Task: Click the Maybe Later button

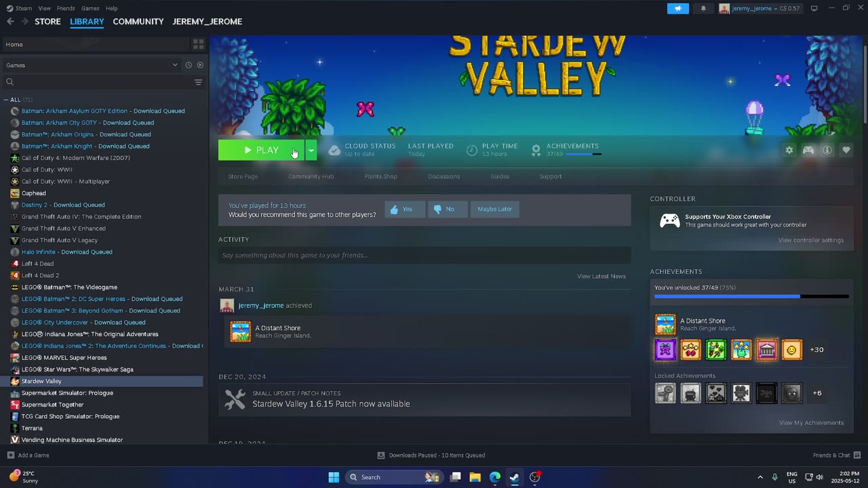Action: [x=495, y=209]
